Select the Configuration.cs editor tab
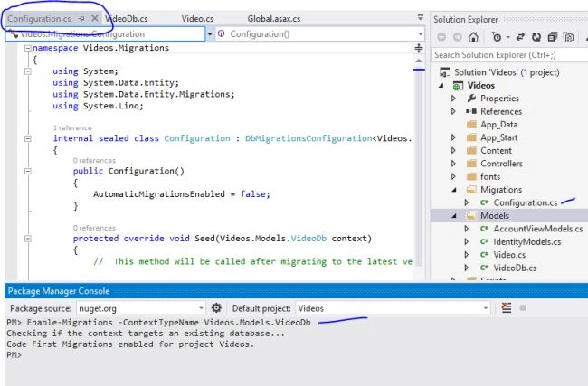Screen dimensions: 588x386 39,19
